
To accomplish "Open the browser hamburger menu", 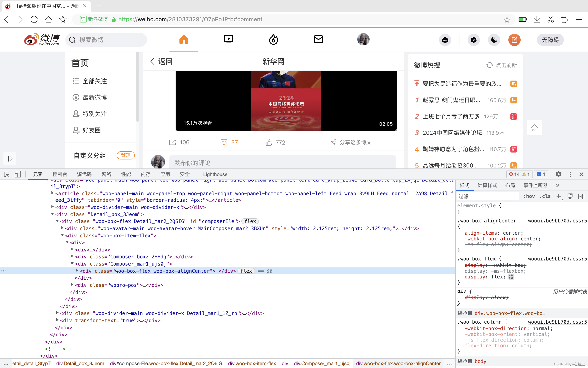I will (579, 19).
